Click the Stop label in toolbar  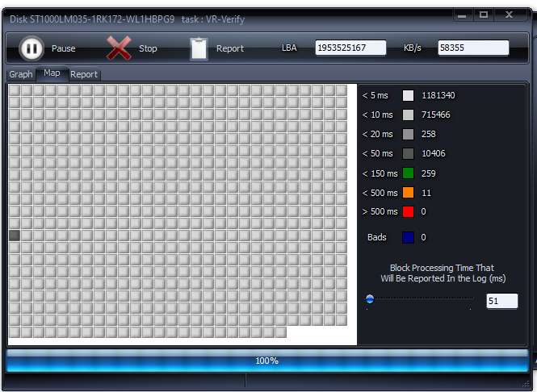pyautogui.click(x=148, y=48)
